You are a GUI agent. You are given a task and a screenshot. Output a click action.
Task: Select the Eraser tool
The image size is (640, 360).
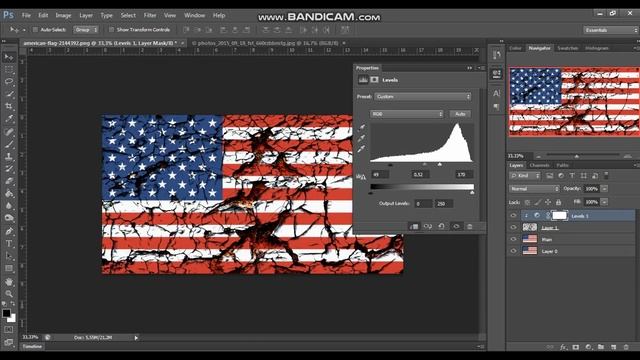(x=9, y=181)
